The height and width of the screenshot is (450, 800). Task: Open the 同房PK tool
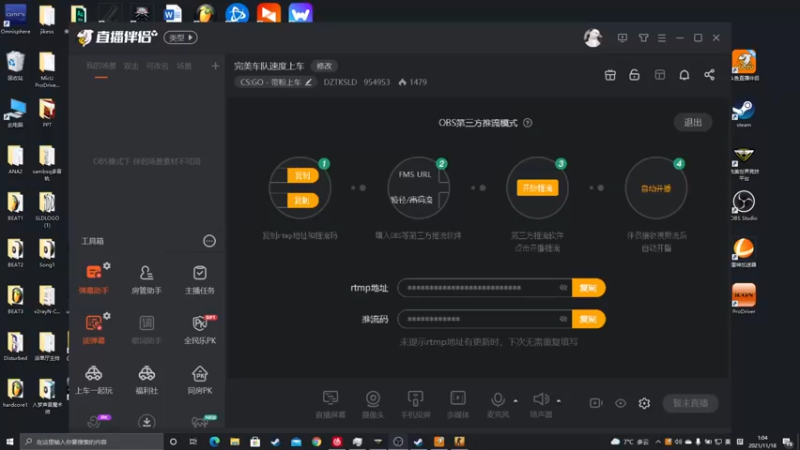(x=199, y=380)
